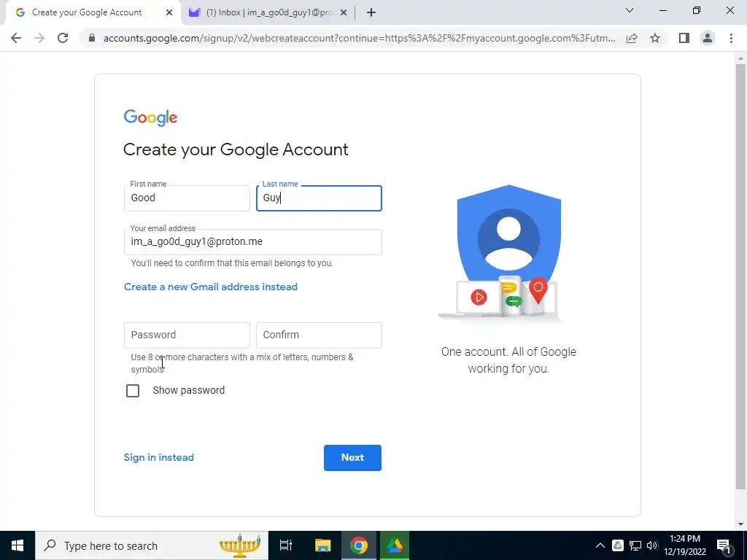
Task: Open the taskbar clock and date
Action: 684,545
